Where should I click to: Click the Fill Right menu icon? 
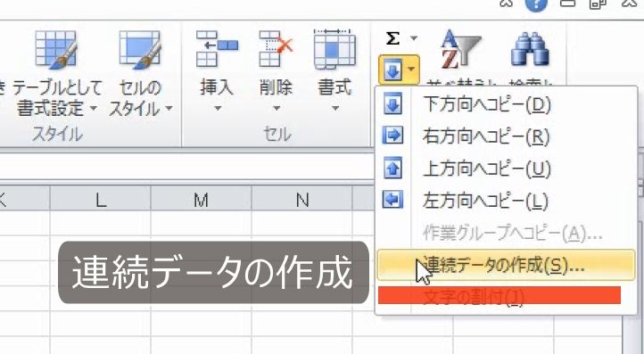(x=392, y=136)
